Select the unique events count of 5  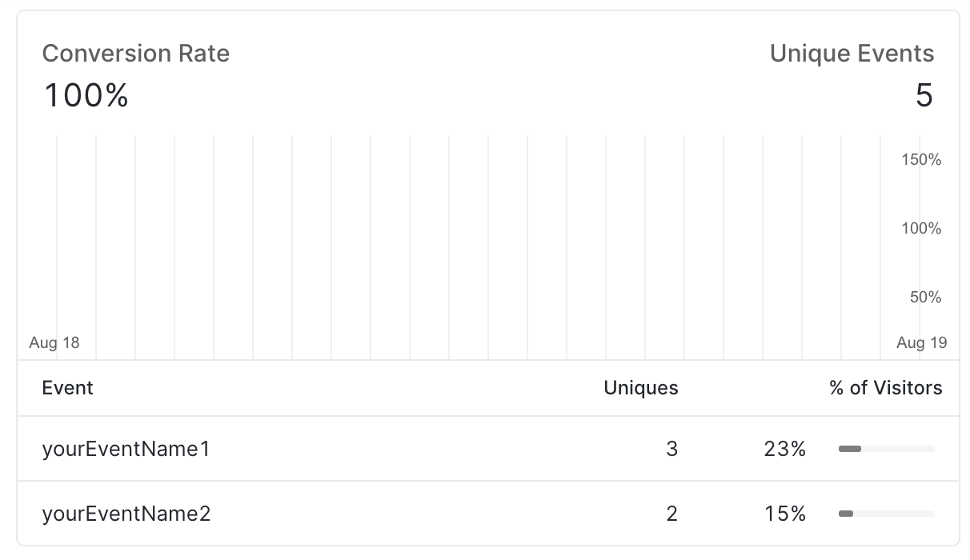click(924, 96)
